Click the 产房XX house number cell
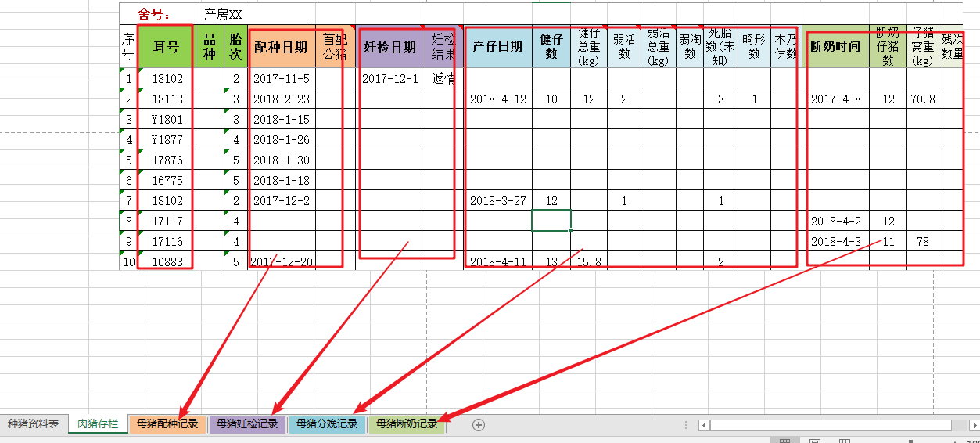The width and height of the screenshot is (980, 443). pyautogui.click(x=253, y=14)
